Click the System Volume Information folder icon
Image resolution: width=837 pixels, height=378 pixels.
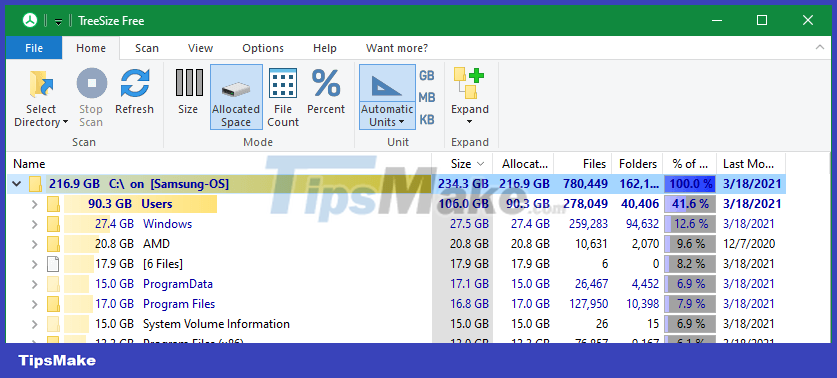(x=53, y=324)
